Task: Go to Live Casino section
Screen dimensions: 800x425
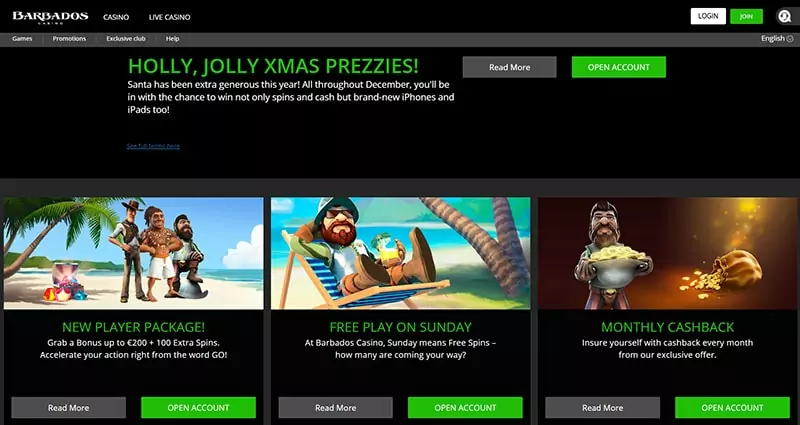Action: 169,17
